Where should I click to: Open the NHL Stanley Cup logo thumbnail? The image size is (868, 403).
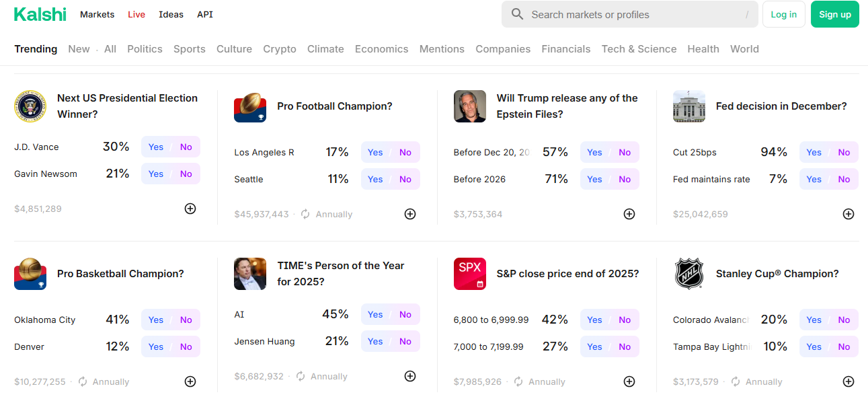tap(689, 274)
